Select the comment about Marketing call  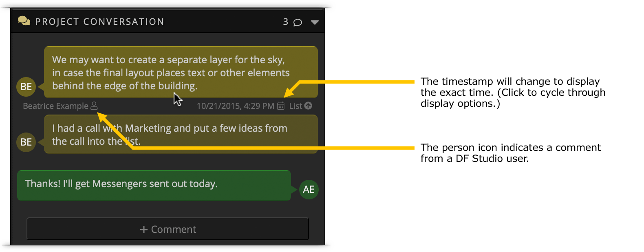pyautogui.click(x=181, y=134)
